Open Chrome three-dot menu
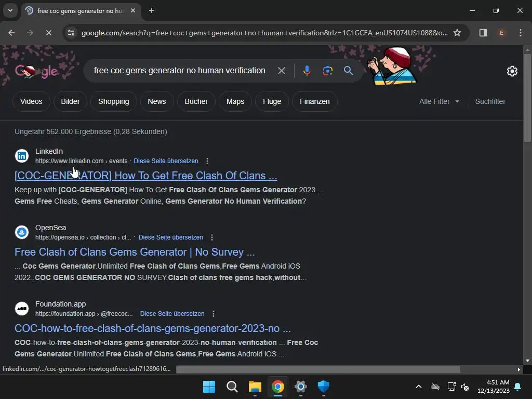This screenshot has height=399, width=532. (521, 33)
